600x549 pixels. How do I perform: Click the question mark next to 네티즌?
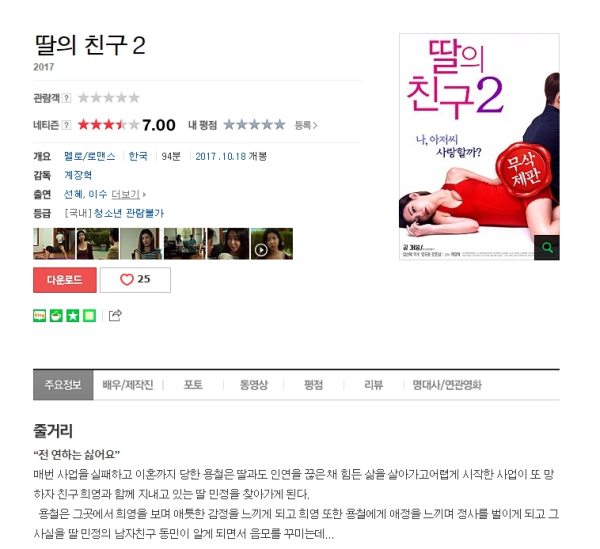click(x=67, y=125)
